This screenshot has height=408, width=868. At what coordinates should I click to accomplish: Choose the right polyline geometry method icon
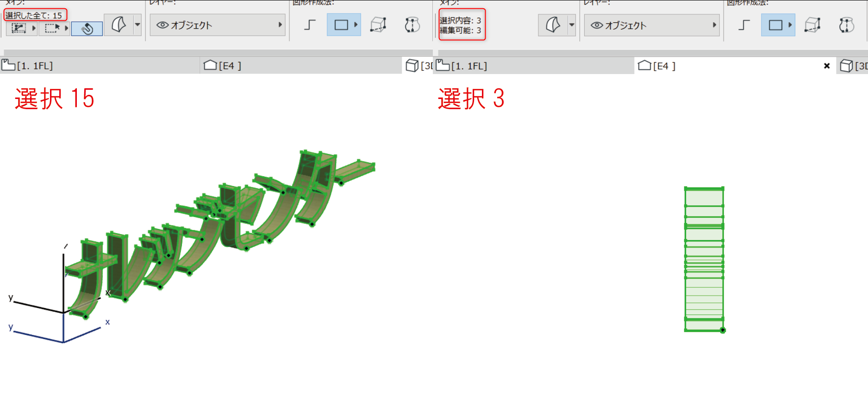click(744, 25)
